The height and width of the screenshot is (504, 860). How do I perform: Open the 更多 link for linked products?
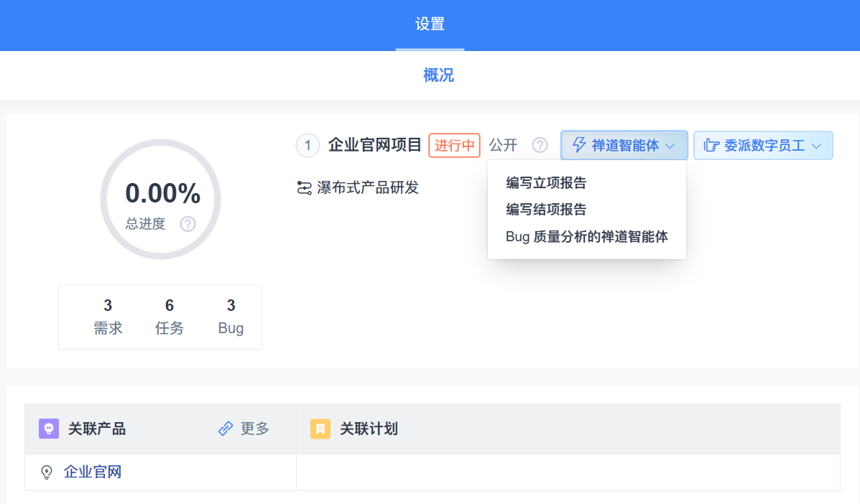point(254,429)
